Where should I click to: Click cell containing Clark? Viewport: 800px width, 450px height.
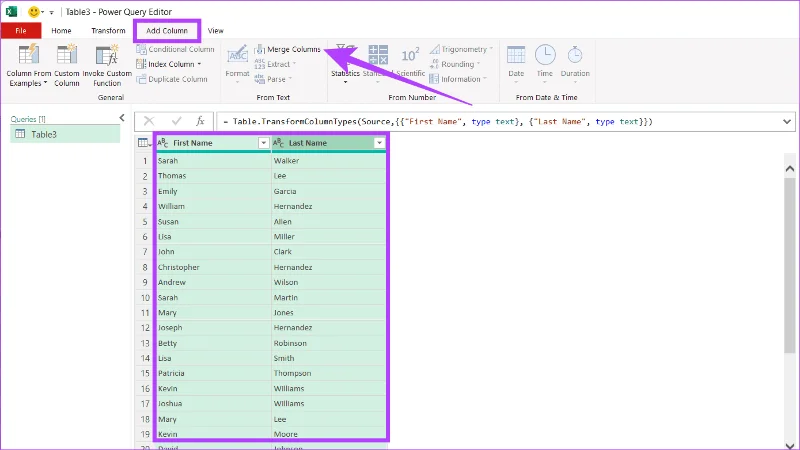(x=329, y=252)
